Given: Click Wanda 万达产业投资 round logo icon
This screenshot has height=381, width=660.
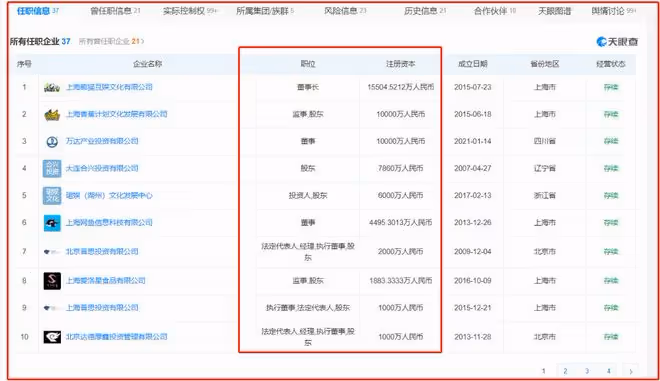Looking at the screenshot, I should [x=52, y=142].
